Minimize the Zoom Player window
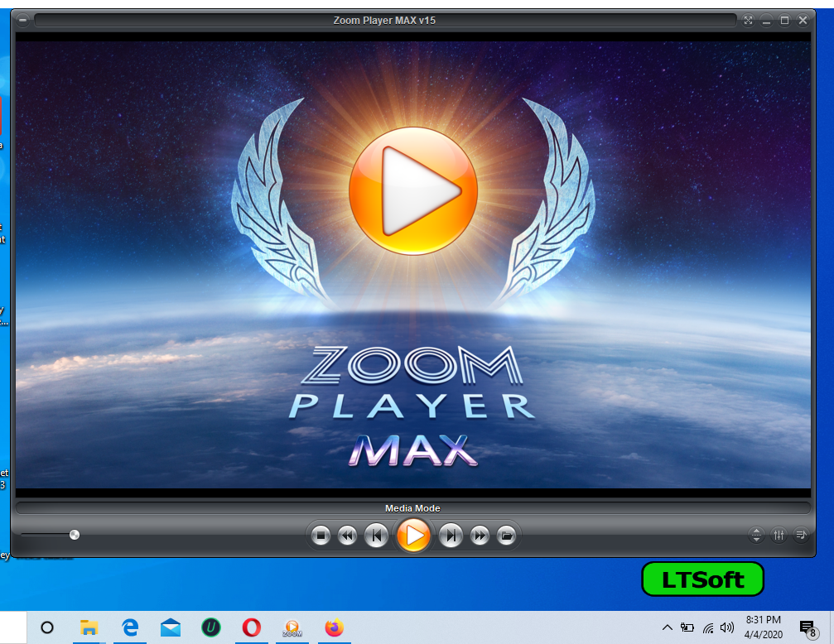The image size is (834, 644). pyautogui.click(x=766, y=20)
